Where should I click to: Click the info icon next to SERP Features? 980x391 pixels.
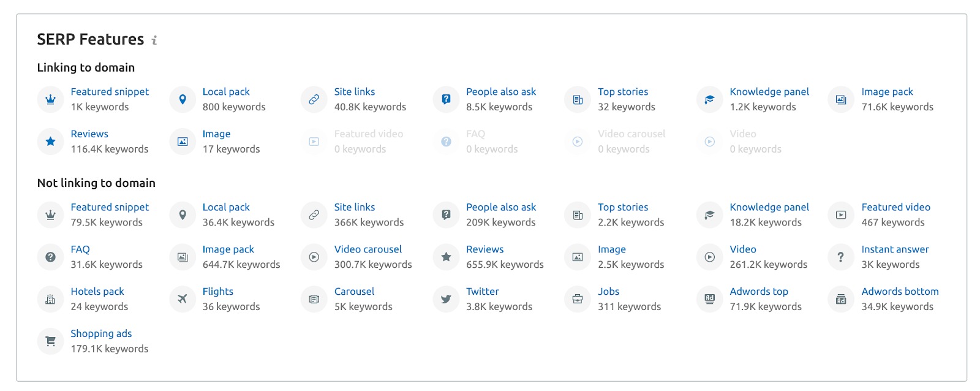pyautogui.click(x=154, y=41)
